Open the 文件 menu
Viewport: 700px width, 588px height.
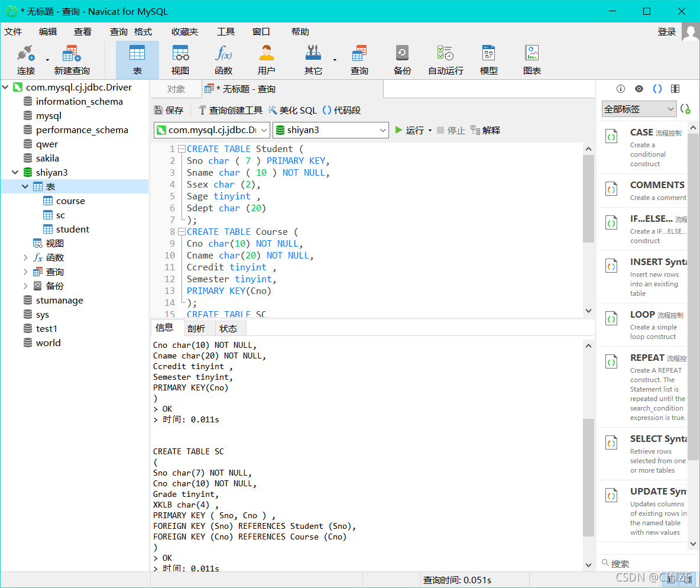coord(13,32)
